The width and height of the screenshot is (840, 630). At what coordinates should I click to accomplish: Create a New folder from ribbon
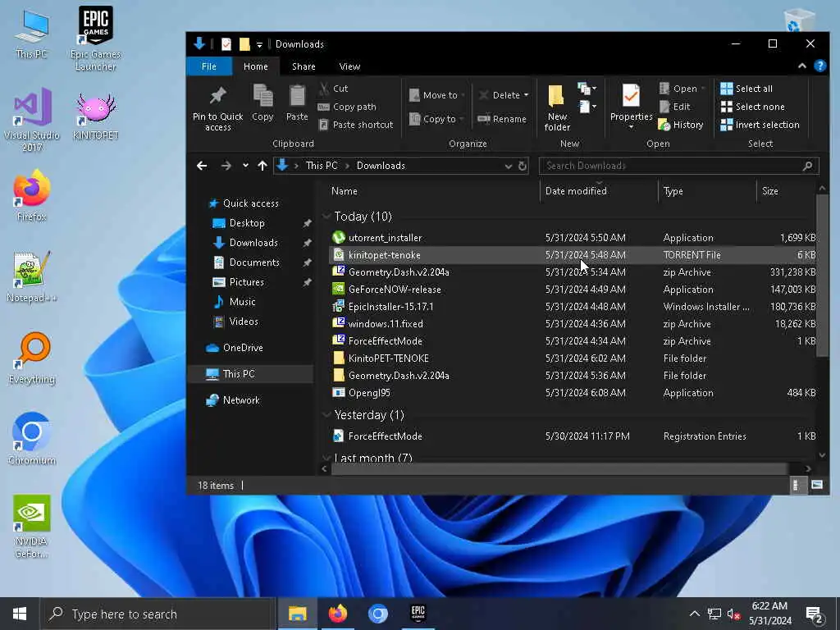pos(557,107)
